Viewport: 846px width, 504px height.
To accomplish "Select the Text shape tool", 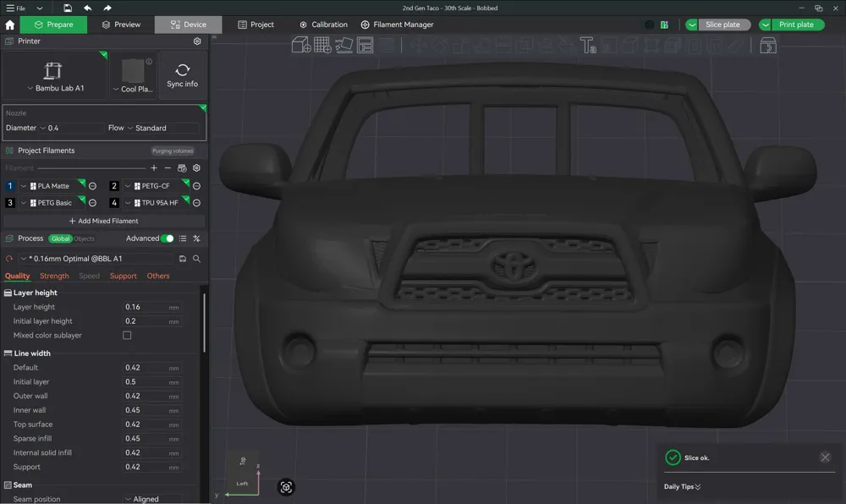I will click(588, 46).
